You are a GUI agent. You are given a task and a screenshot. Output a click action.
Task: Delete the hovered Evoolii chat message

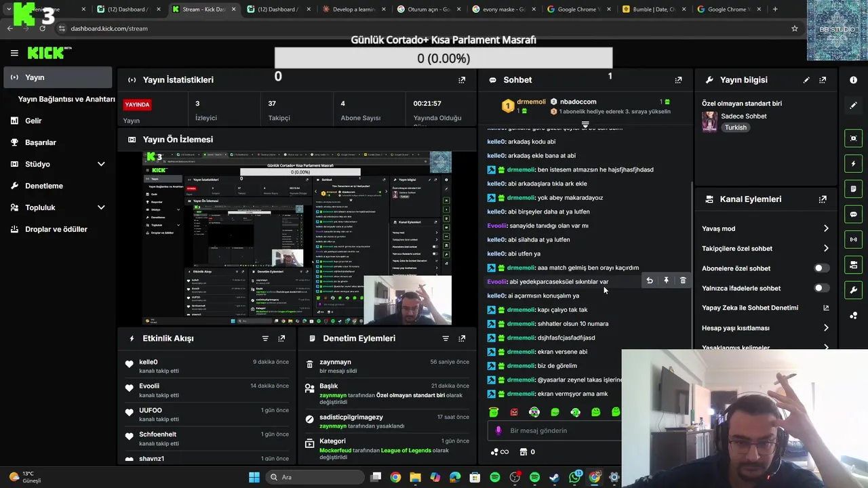(683, 281)
